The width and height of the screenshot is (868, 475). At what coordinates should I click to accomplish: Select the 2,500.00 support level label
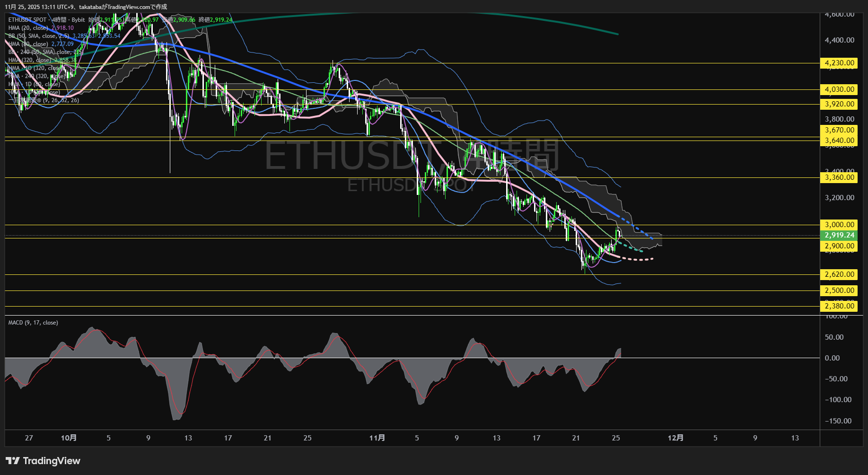(x=839, y=290)
